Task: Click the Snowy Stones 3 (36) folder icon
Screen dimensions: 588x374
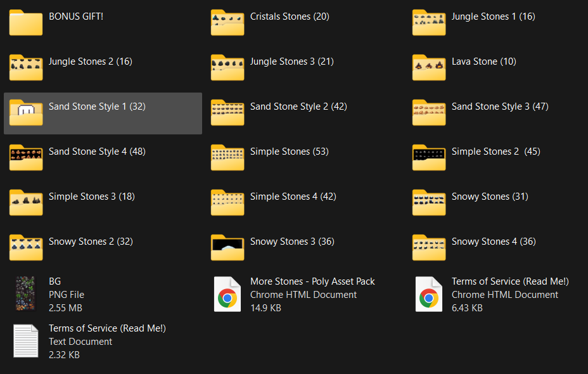Action: pyautogui.click(x=227, y=248)
